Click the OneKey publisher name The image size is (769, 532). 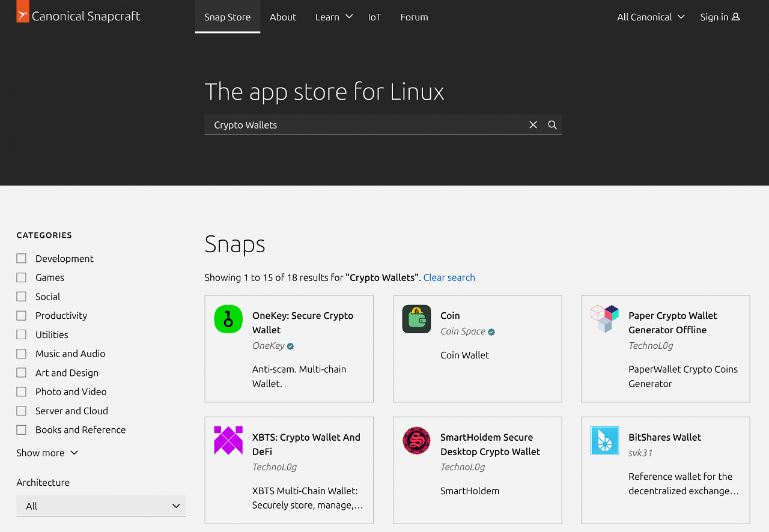point(269,346)
